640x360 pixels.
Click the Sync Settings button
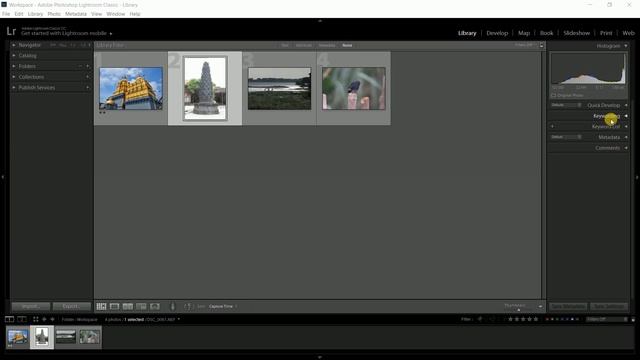coord(609,306)
